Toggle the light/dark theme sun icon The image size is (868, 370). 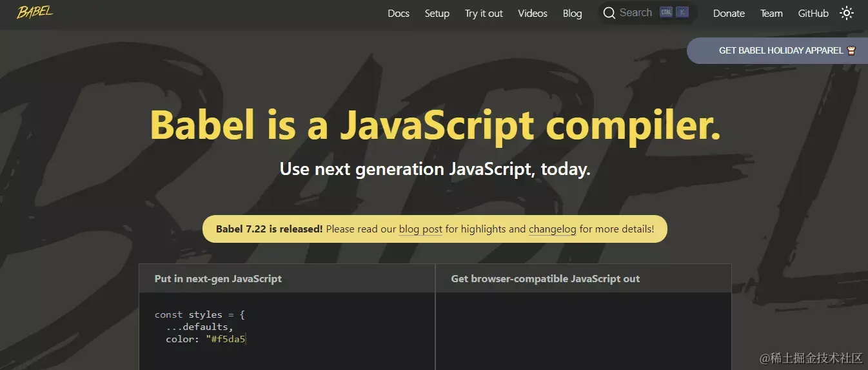point(847,13)
